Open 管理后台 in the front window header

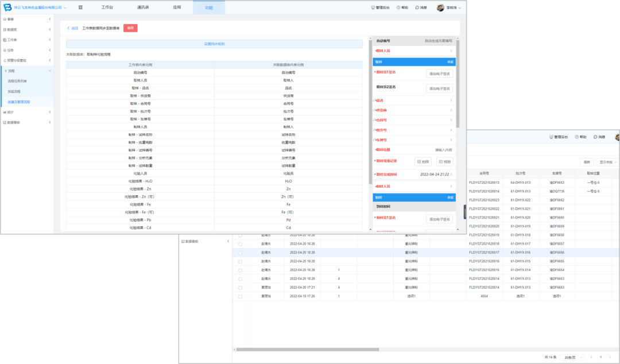pyautogui.click(x=380, y=7)
